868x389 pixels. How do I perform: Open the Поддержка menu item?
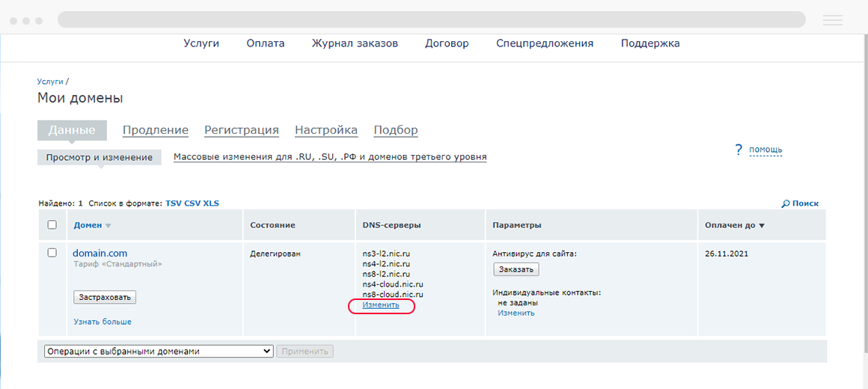(650, 43)
